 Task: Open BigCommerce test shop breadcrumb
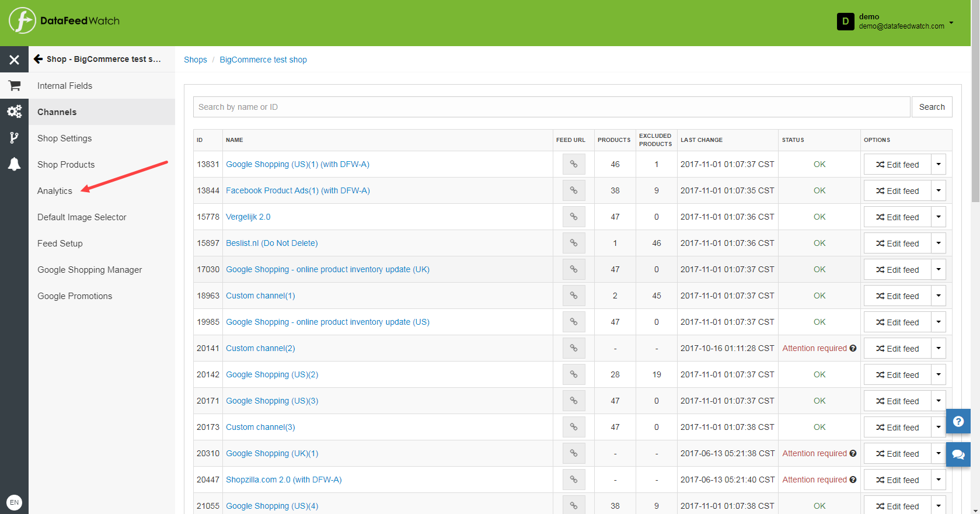click(263, 60)
